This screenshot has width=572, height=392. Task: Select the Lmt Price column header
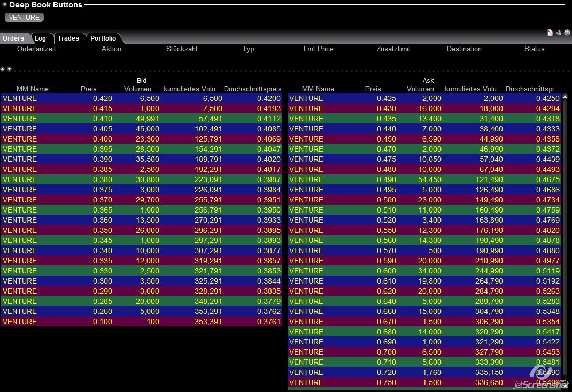point(319,49)
